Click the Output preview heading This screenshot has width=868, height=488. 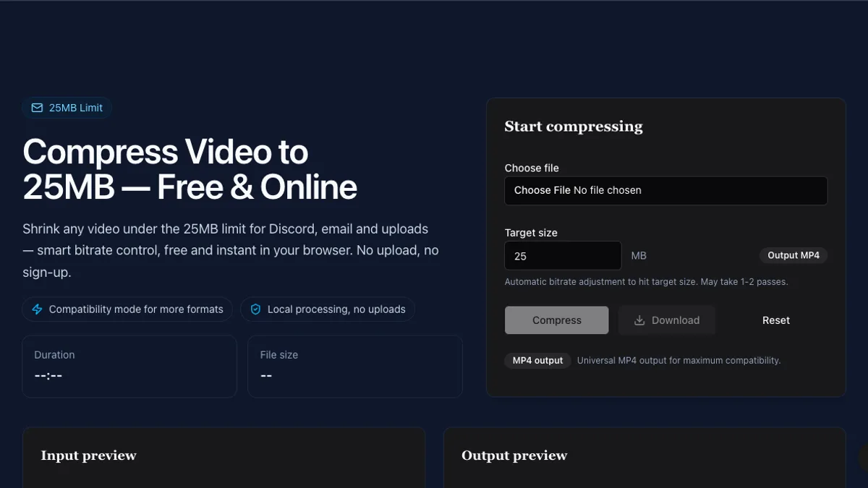pos(514,455)
